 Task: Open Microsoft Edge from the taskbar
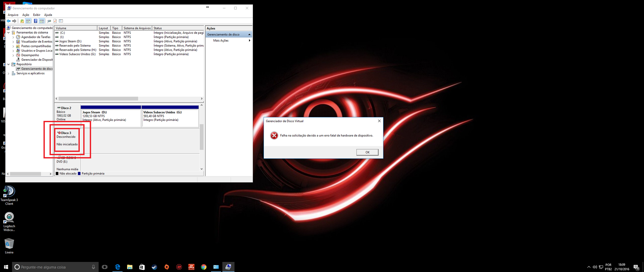(x=117, y=267)
